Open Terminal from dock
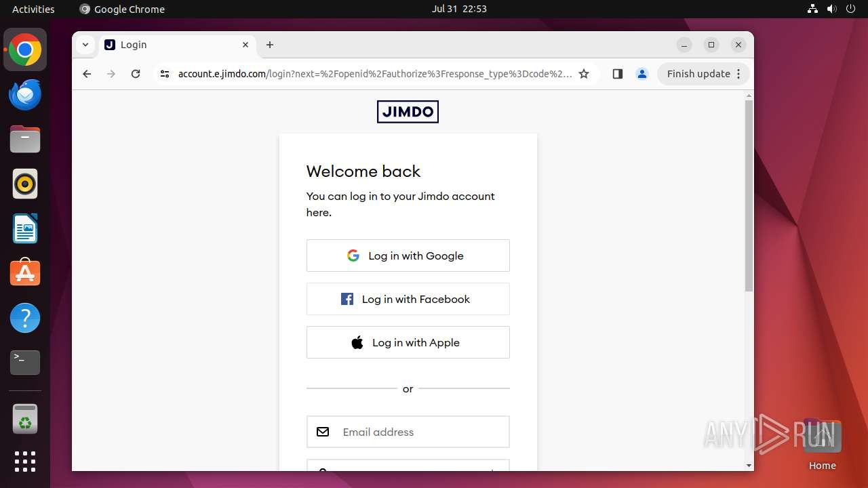Image resolution: width=868 pixels, height=488 pixels. click(x=25, y=363)
